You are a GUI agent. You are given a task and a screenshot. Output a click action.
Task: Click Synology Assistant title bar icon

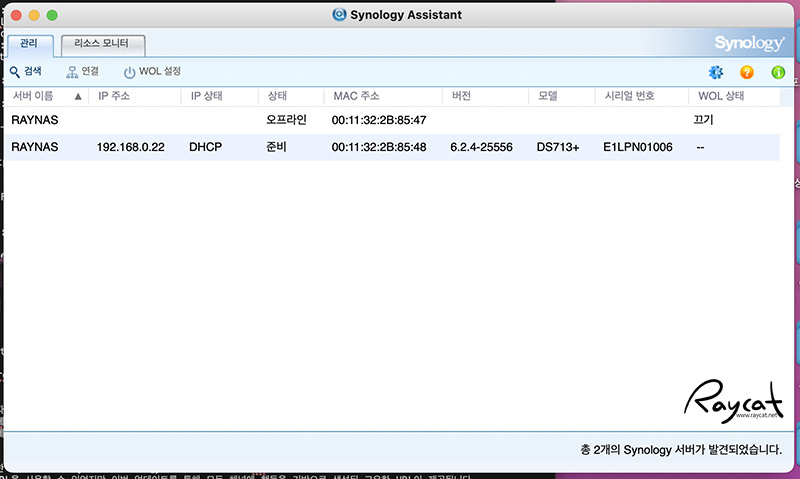coord(339,14)
